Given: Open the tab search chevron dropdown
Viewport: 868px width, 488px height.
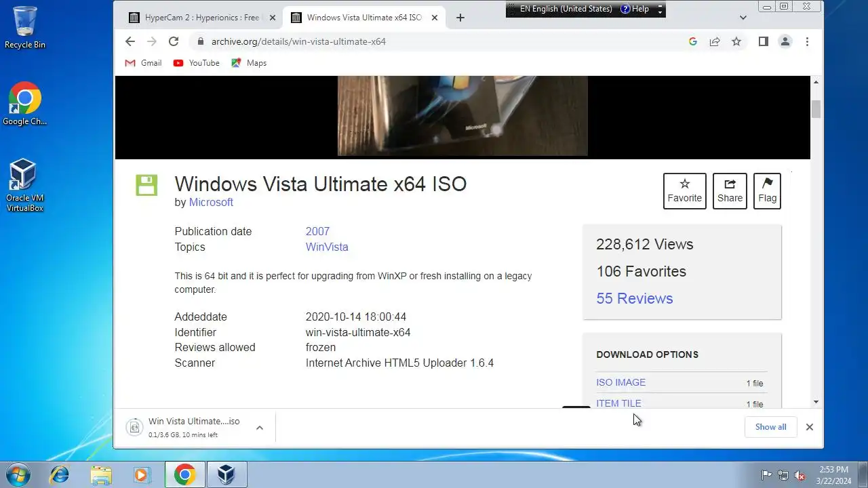Looking at the screenshot, I should tap(743, 18).
